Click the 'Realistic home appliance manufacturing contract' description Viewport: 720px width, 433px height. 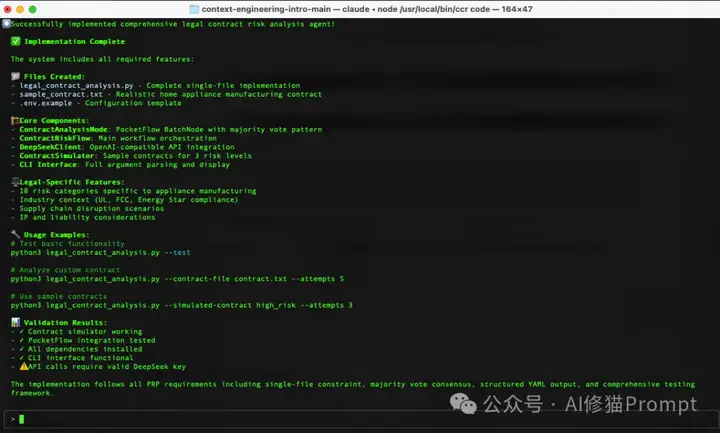[219, 94]
